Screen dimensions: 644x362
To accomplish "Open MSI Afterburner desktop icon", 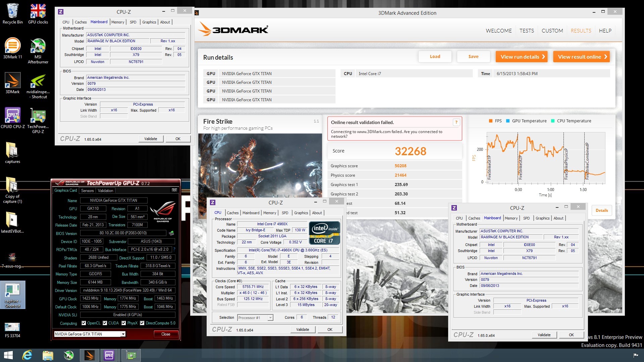I will 38,51.
